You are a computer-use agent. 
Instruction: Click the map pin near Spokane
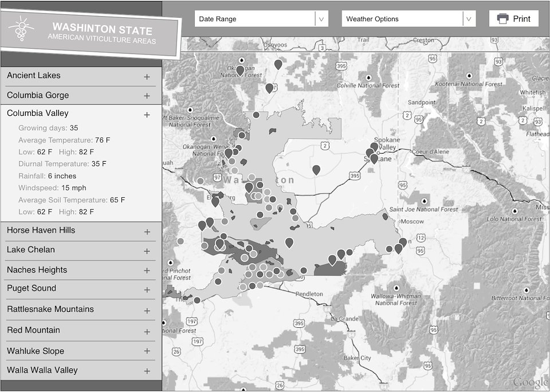374,157
